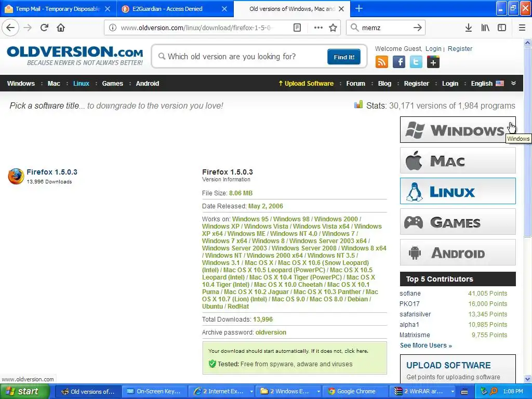Switch to On-Screen Keyboard in the taskbar
This screenshot has width=532, height=399.
pyautogui.click(x=154, y=392)
